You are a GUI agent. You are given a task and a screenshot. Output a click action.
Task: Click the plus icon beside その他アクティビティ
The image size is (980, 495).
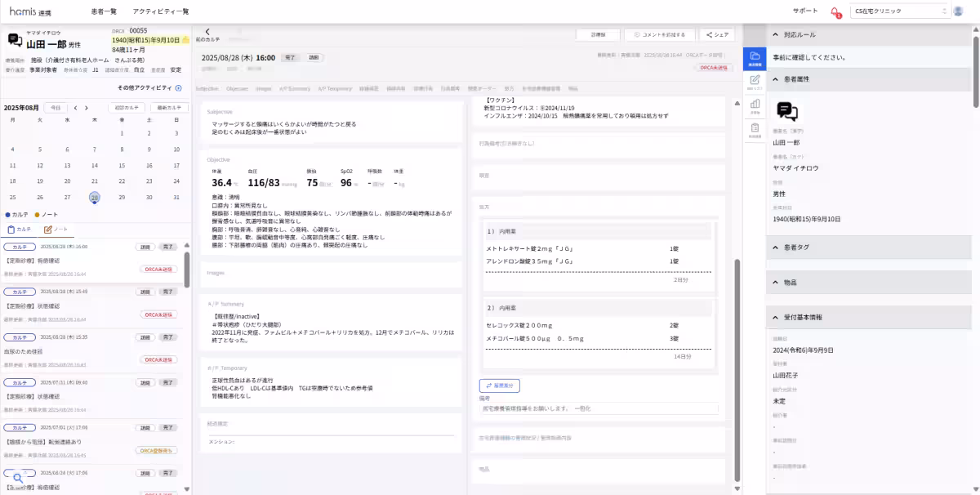coord(179,87)
